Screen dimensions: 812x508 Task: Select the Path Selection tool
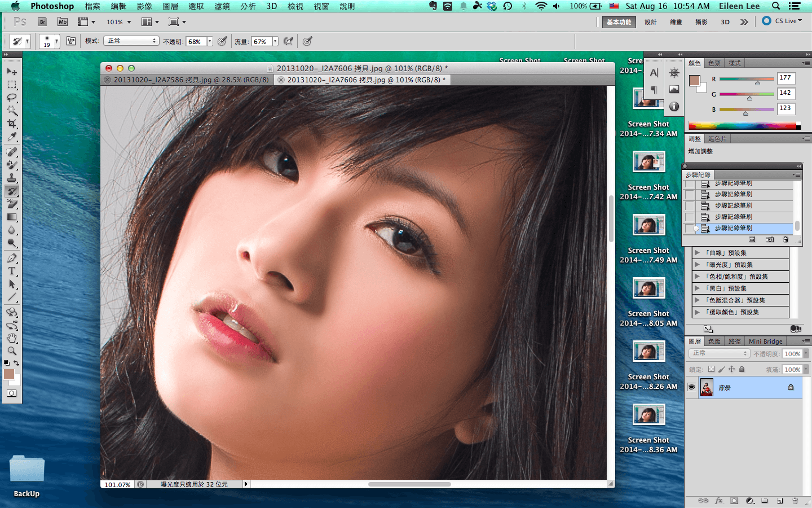point(12,284)
